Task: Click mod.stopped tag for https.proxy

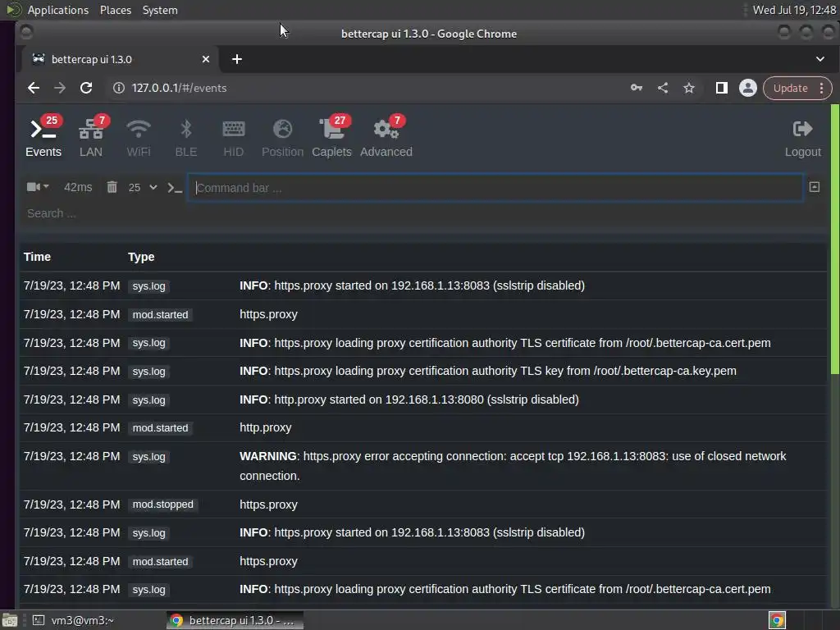Action: pos(163,504)
